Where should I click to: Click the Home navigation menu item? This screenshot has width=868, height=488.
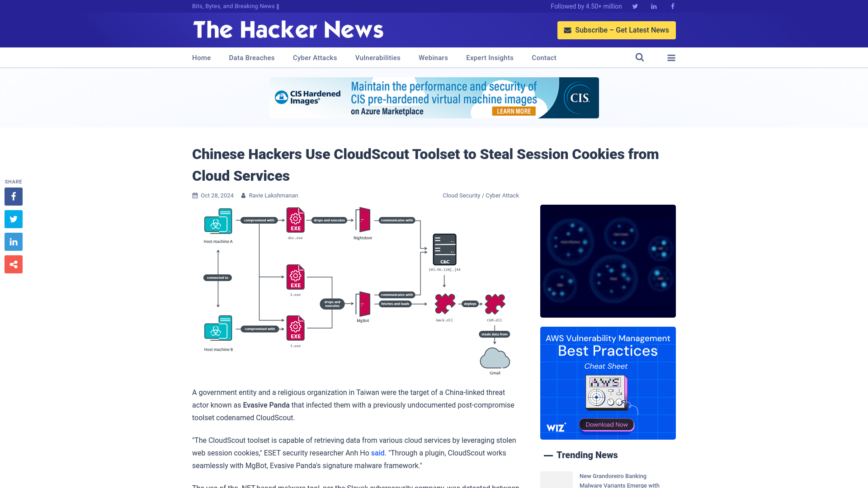201,58
